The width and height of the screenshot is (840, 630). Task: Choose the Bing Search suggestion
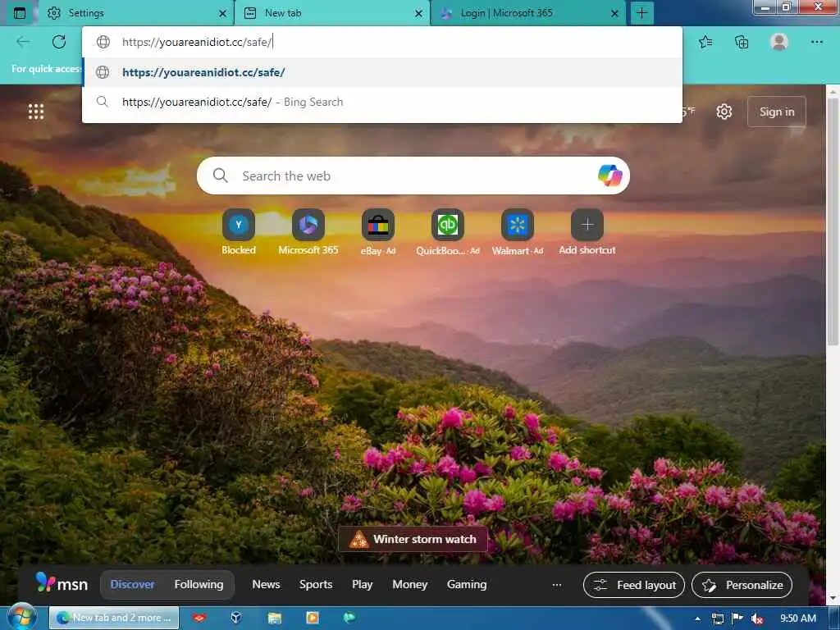[382, 102]
